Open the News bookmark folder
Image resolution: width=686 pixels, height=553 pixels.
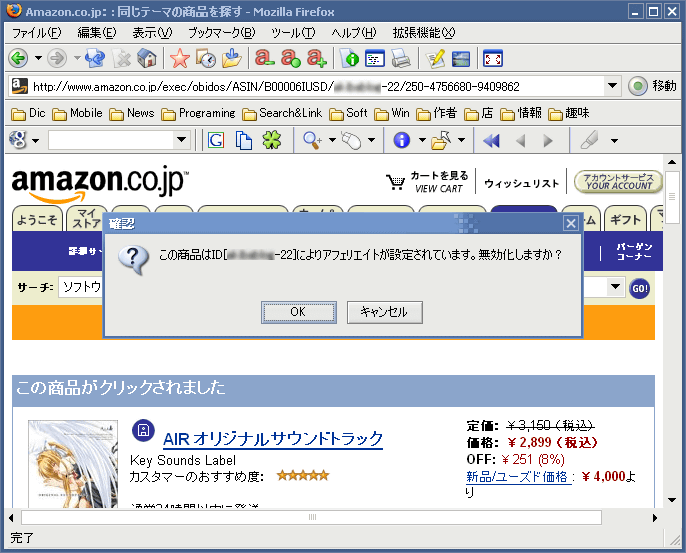132,113
